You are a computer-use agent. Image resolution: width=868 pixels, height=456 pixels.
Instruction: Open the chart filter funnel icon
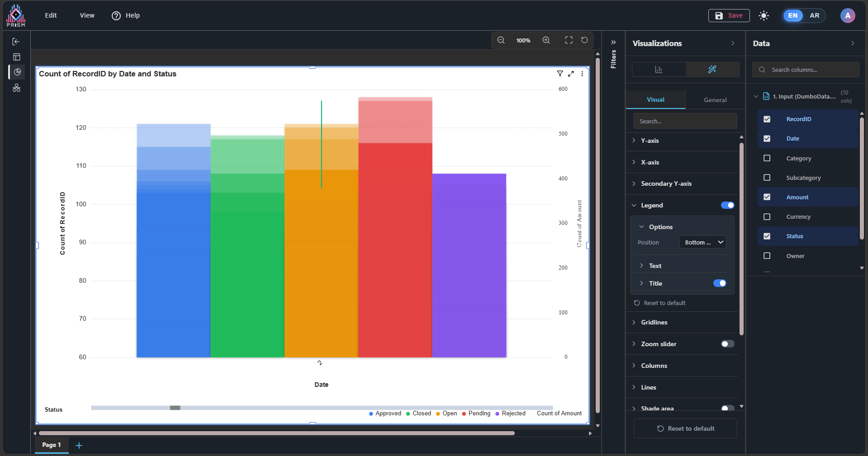point(560,74)
